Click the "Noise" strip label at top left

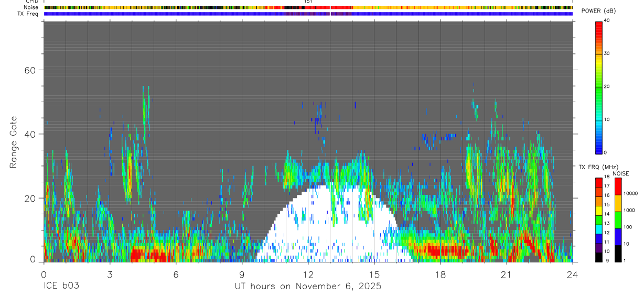tap(31, 7)
